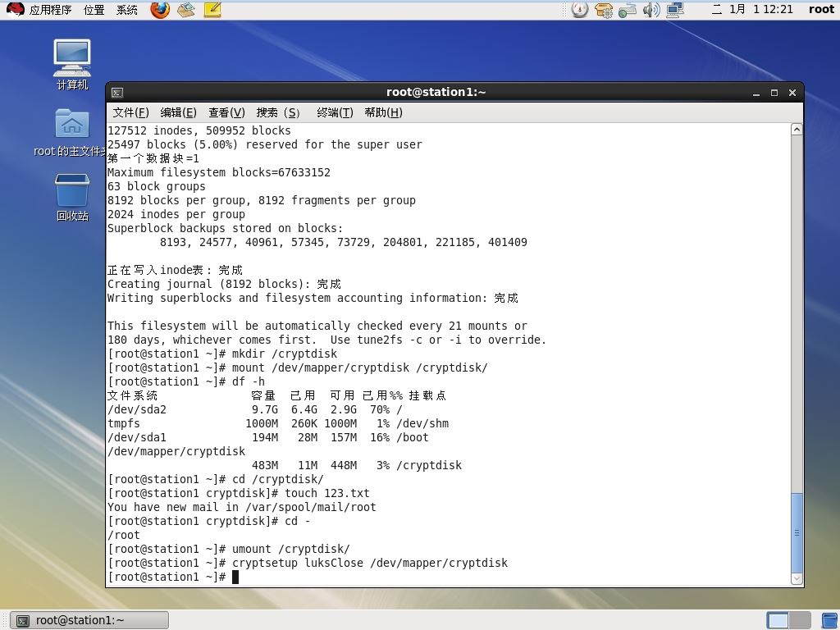840x630 pixels.
Task: Open the 系统 system menu
Action: point(127,10)
